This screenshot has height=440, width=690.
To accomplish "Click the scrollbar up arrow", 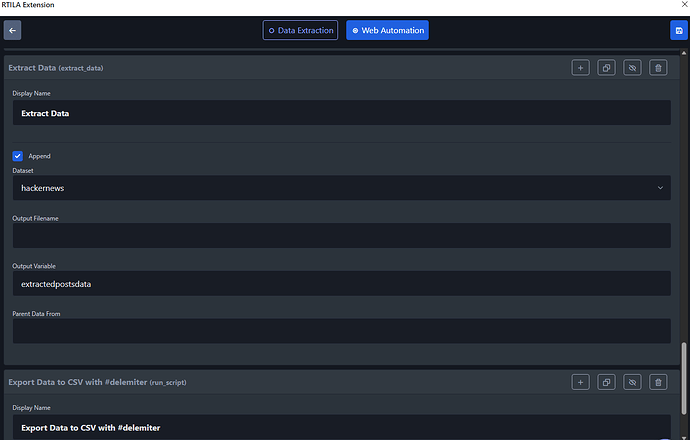I will point(684,53).
